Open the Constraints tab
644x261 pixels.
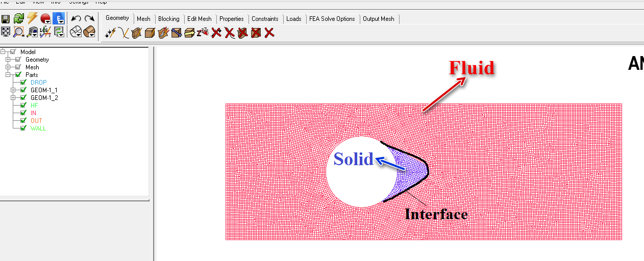[265, 19]
